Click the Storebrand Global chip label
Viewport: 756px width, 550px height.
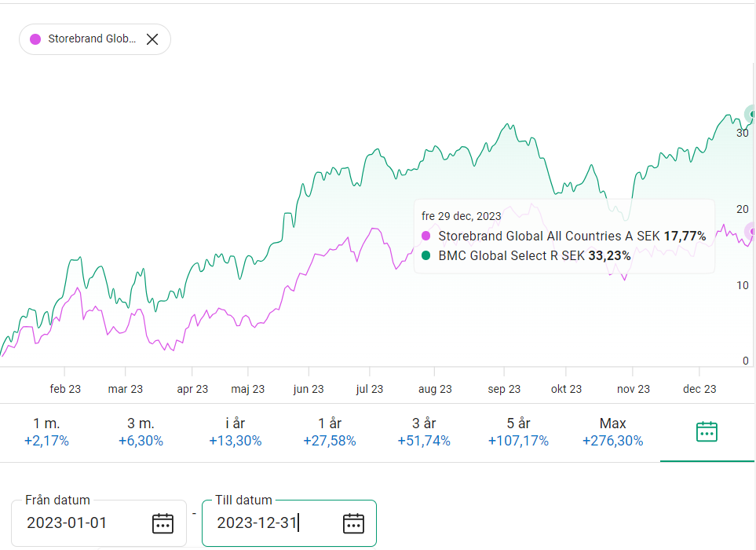(x=92, y=39)
